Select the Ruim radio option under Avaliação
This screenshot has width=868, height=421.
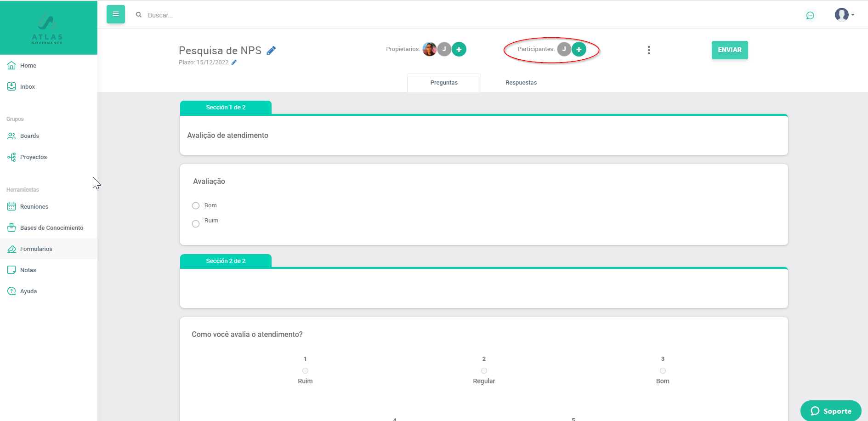pyautogui.click(x=196, y=224)
